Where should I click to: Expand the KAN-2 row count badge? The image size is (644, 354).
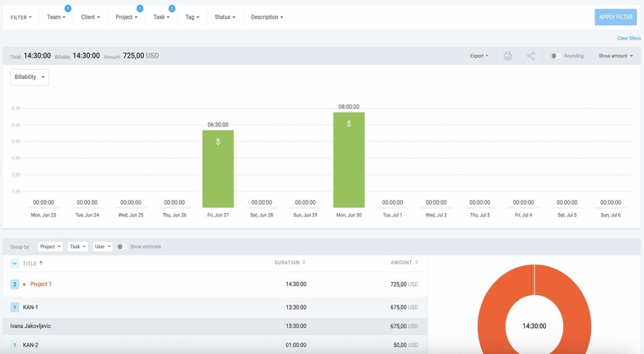tap(15, 345)
